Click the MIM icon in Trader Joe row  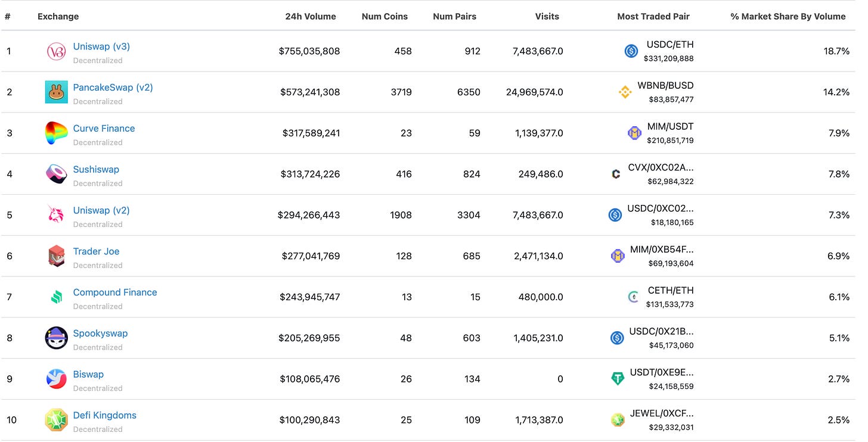[618, 256]
